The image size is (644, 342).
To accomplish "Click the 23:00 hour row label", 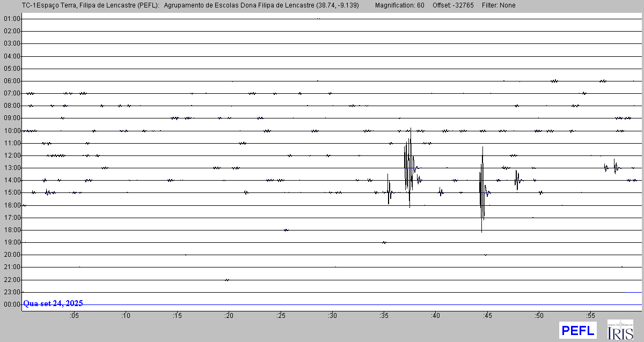I will (x=12, y=292).
